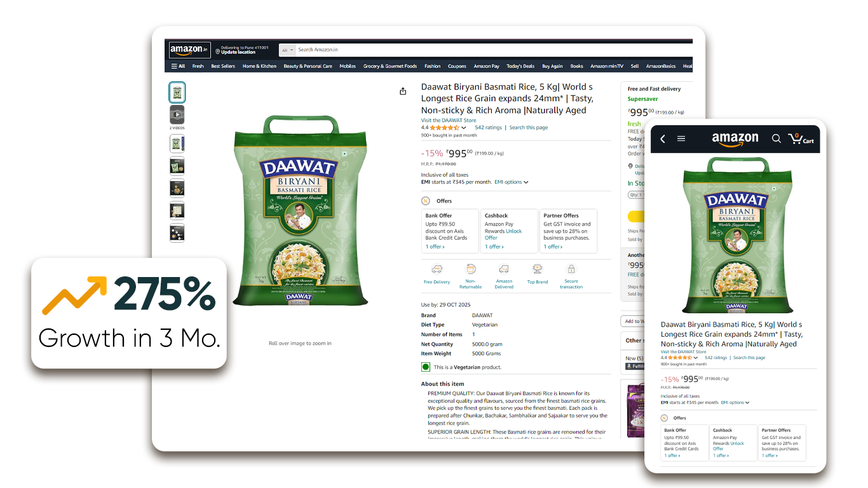The height and width of the screenshot is (488, 868).
Task: Visit the DAAWAT Store link
Action: 449,120
